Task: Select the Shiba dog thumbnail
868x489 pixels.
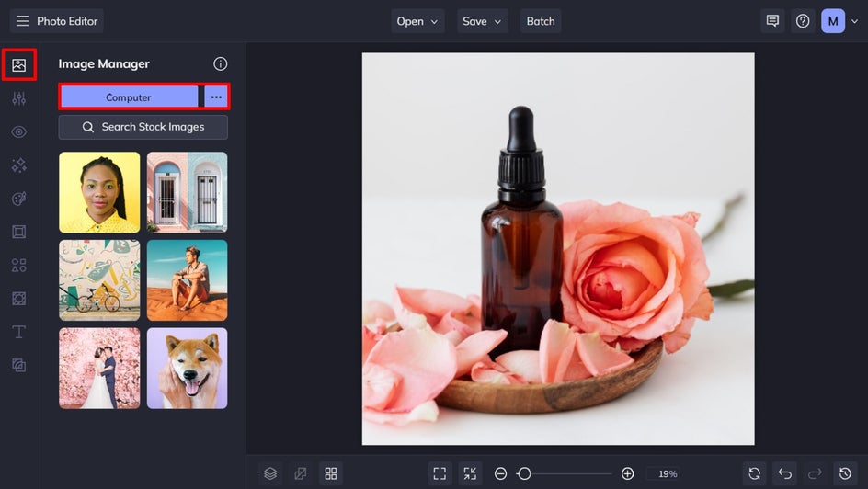Action: [187, 369]
